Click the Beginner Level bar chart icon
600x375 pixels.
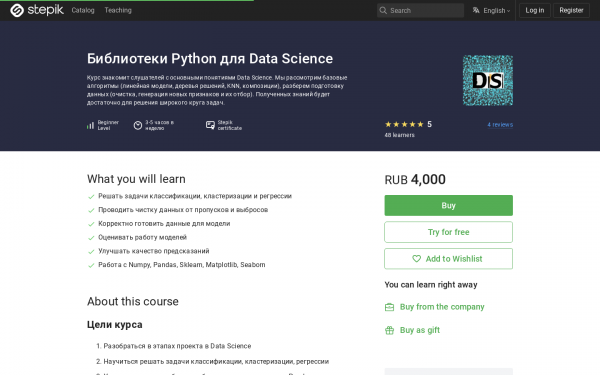point(90,125)
